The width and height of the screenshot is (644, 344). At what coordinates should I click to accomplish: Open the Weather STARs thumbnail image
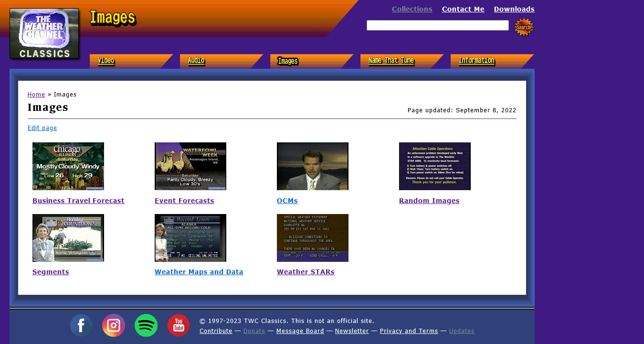click(x=313, y=238)
